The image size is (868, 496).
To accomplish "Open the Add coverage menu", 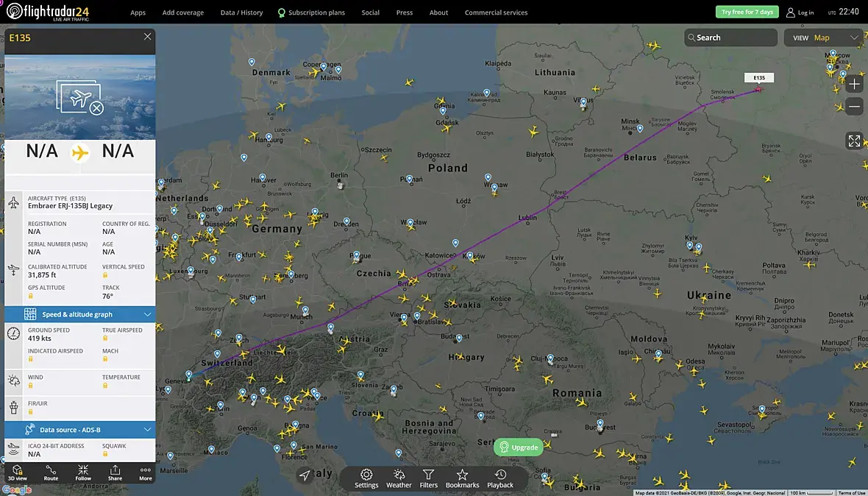I will click(x=182, y=13).
